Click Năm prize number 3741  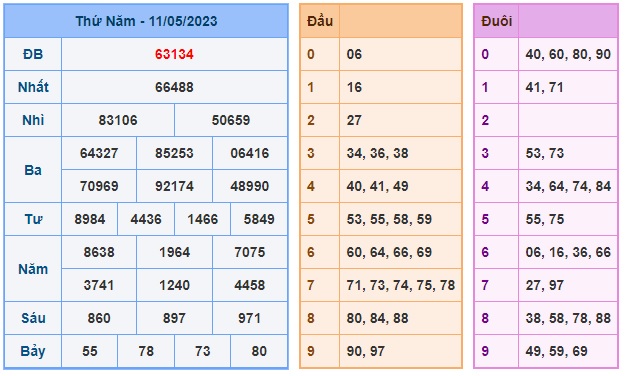99,285
